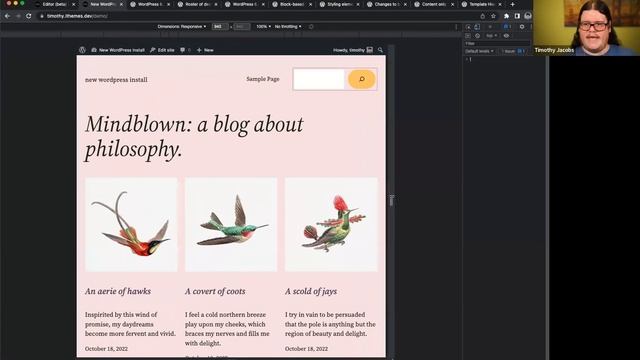Switch to the Styling elements tab
Viewport: 640px width, 360px height.
[x=340, y=4]
